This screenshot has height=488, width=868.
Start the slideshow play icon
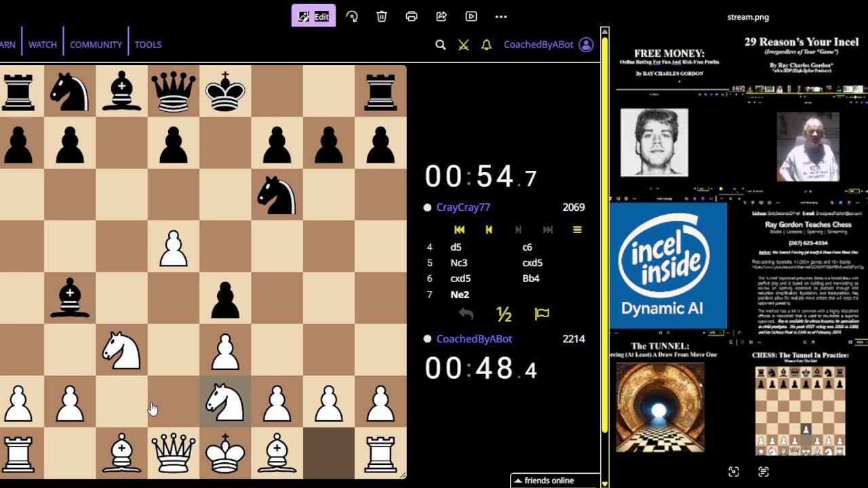tap(471, 16)
